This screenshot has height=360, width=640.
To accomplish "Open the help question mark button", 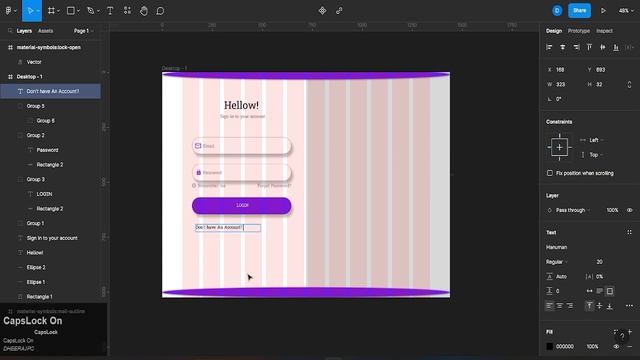I will click(x=622, y=336).
